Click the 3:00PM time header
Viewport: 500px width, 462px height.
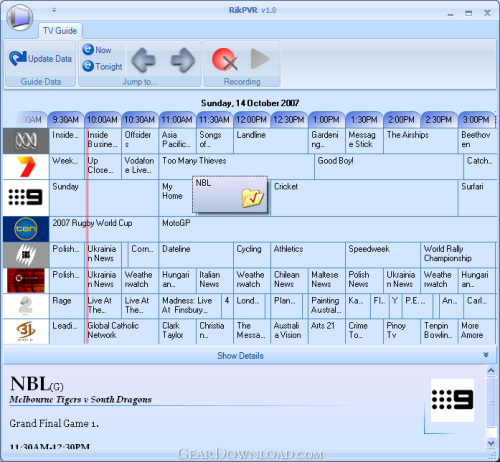[476, 120]
